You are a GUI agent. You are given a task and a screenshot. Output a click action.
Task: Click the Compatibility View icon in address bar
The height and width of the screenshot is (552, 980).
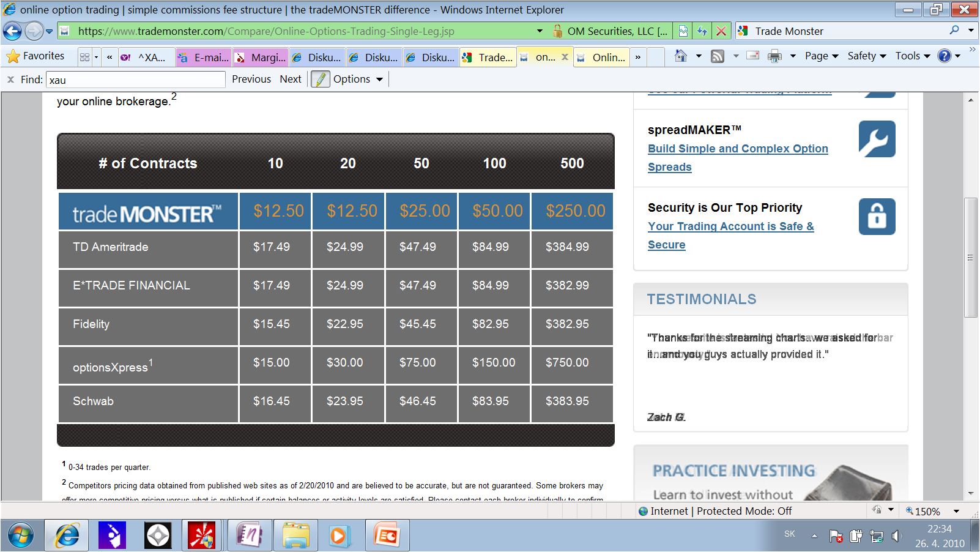683,31
